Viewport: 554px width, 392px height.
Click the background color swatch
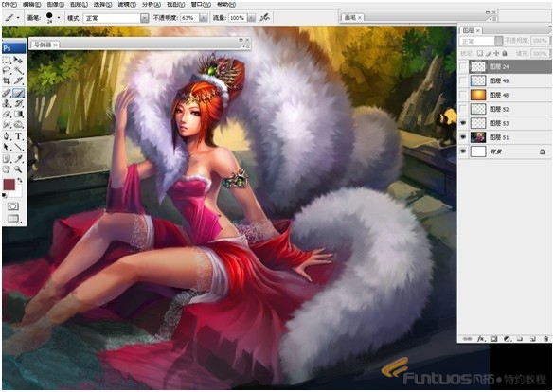coord(17,192)
